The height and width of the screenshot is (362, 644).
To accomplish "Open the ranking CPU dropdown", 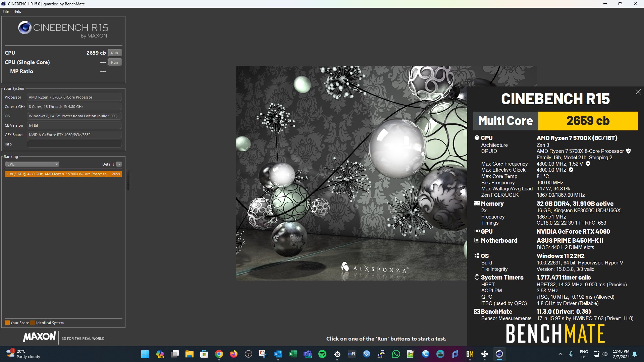I will 32,164.
